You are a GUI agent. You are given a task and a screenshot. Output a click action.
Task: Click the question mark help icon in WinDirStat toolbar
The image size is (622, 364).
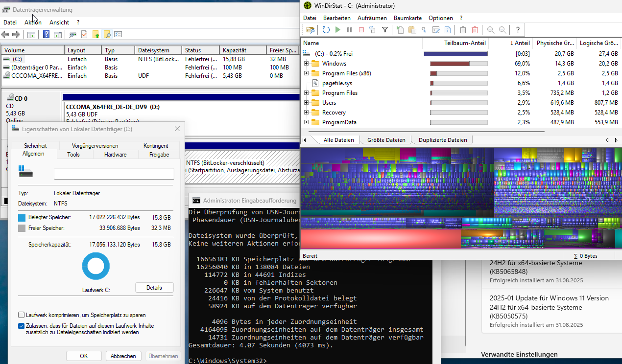pos(518,30)
